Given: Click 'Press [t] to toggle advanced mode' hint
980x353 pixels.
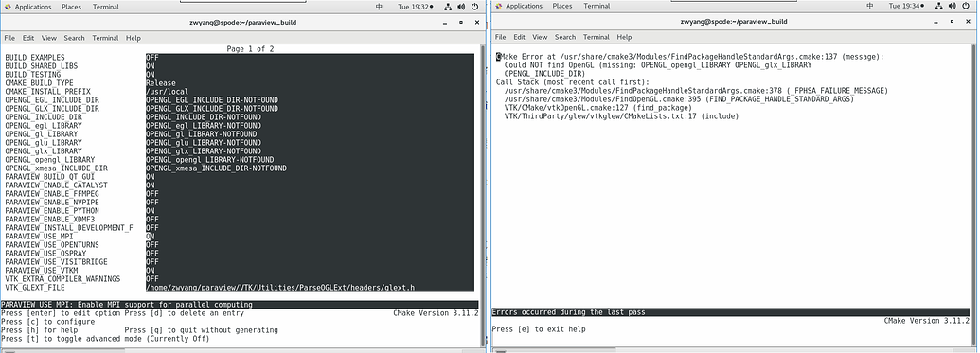Looking at the screenshot, I should tap(105, 339).
